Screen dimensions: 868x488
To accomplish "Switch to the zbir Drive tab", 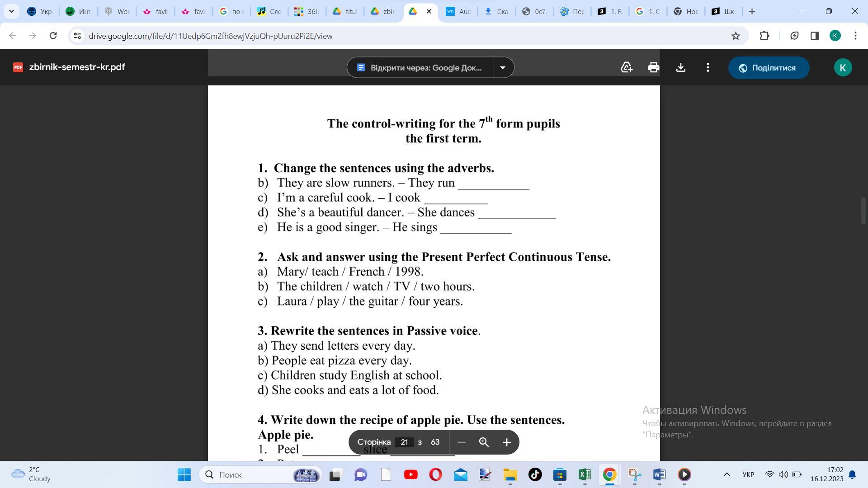I will [x=383, y=11].
